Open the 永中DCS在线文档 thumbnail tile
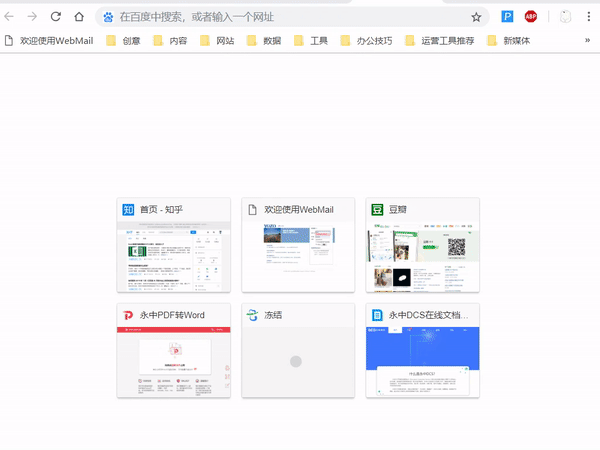The width and height of the screenshot is (600, 450). 422,351
